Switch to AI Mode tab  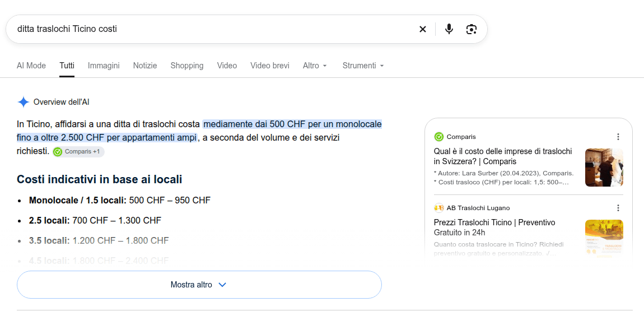31,66
